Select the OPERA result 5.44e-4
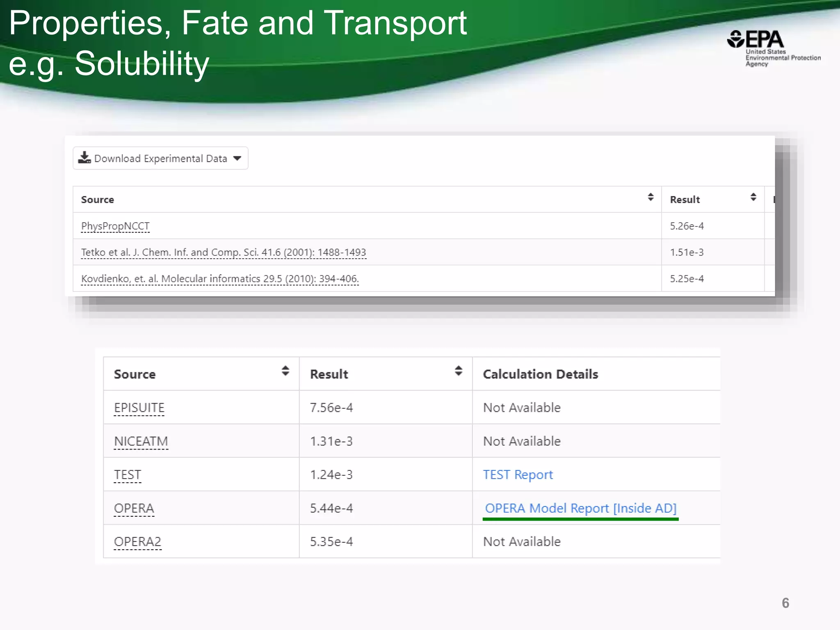840x630 pixels. (x=331, y=508)
